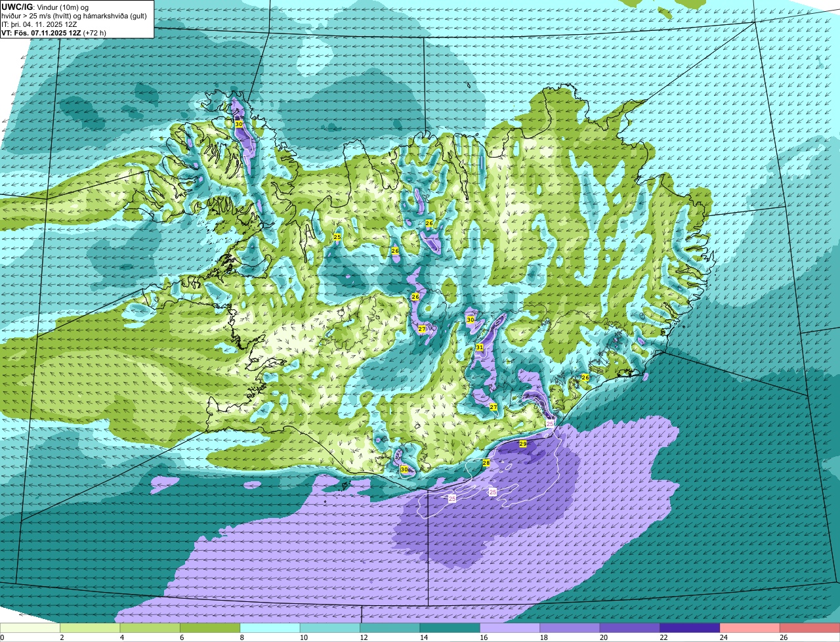Screen dimensions: 840x642
Task: Click the 6–8 m/s olive green legend swatch
Action: click(x=210, y=628)
